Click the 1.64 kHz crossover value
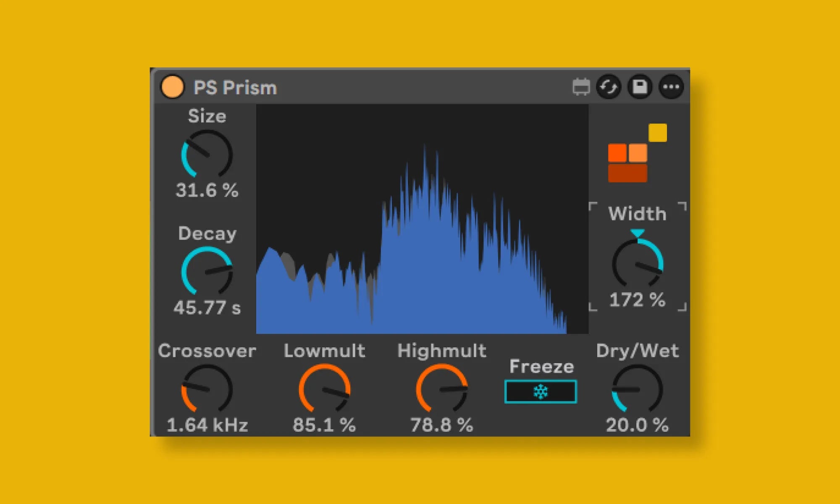Viewport: 840px width, 504px height. pos(207,425)
